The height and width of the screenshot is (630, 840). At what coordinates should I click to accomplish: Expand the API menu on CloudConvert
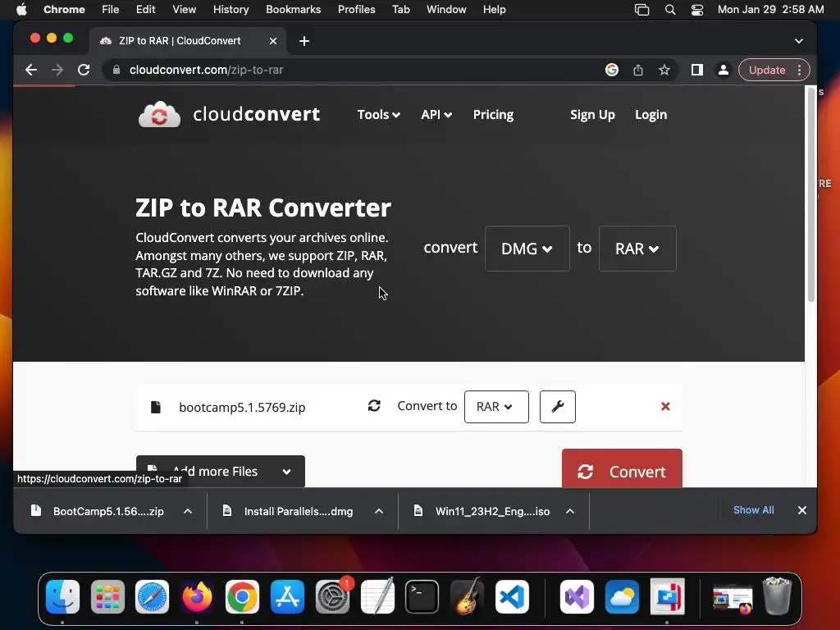tap(436, 115)
